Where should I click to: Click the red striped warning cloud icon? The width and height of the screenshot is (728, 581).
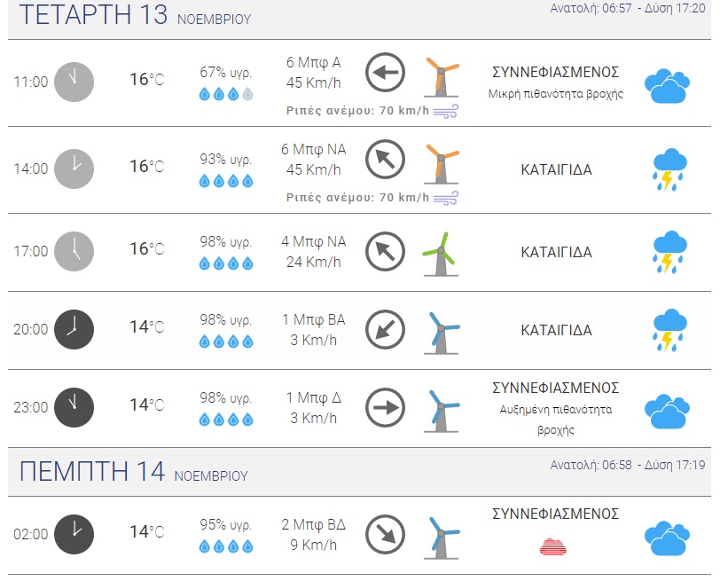tap(553, 546)
